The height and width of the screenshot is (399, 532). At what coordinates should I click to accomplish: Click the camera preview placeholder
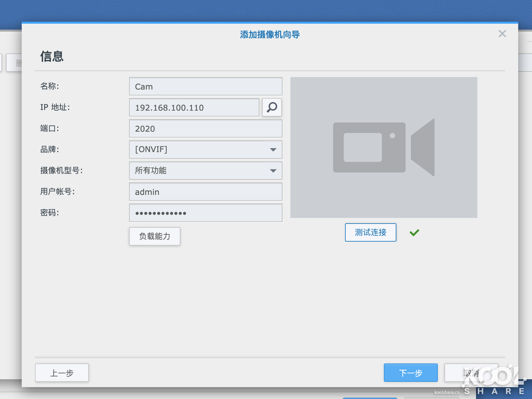click(384, 147)
